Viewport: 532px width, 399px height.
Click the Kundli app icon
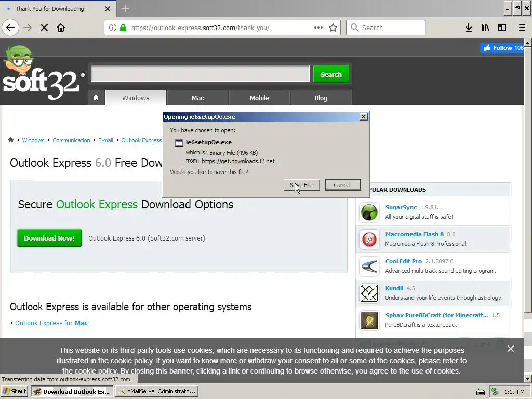coord(369,294)
